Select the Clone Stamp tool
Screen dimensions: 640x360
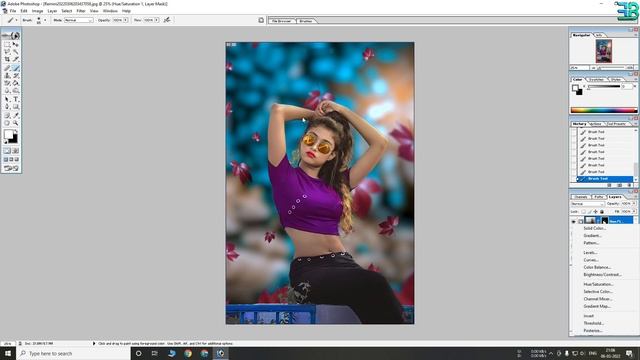click(7, 76)
